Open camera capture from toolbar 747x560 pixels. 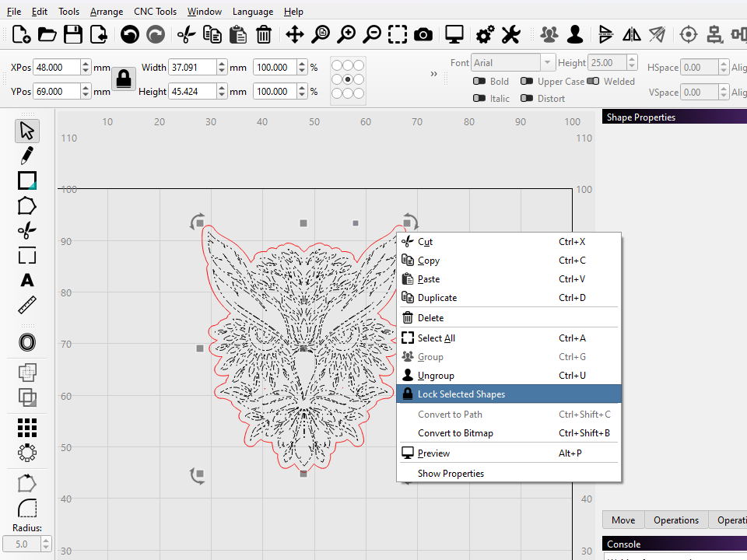(x=423, y=34)
